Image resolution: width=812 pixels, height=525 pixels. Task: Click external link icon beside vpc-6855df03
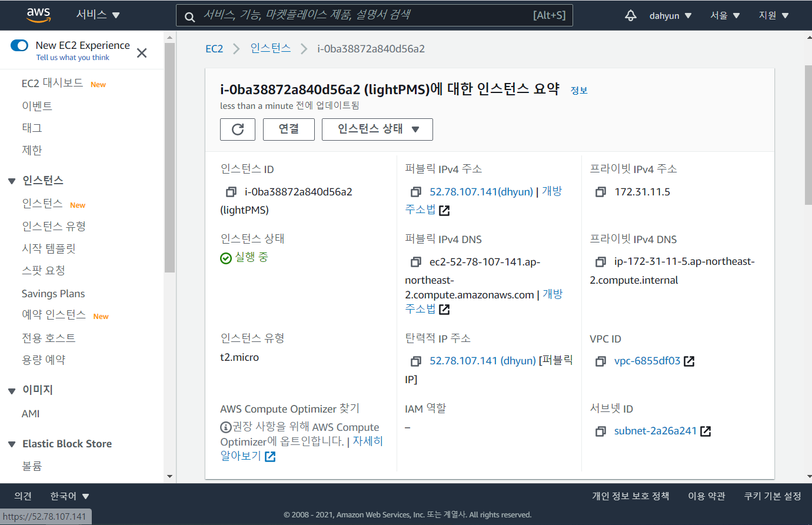coord(689,361)
